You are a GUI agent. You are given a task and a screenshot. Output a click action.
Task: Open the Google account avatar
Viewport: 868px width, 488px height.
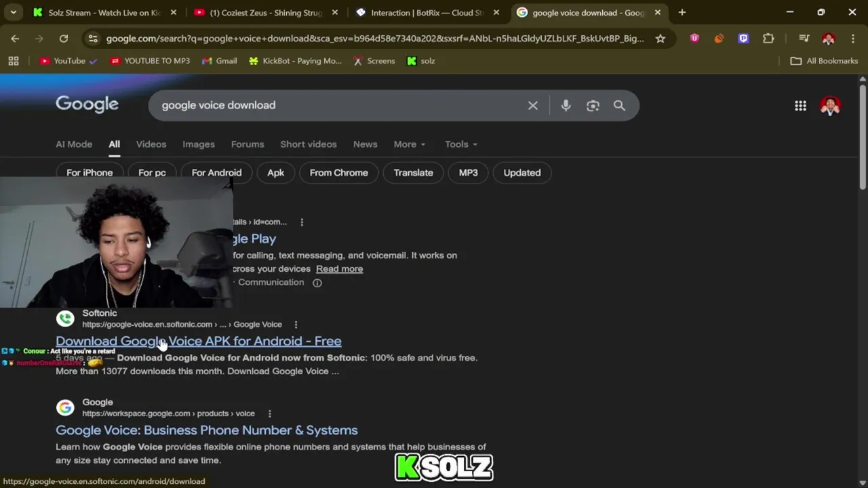(830, 105)
